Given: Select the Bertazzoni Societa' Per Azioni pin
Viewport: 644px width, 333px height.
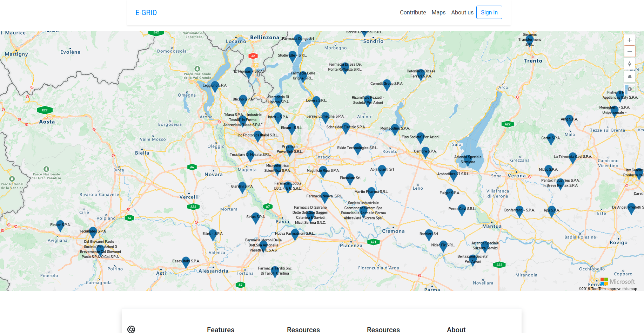Looking at the screenshot, I should coord(473,260).
